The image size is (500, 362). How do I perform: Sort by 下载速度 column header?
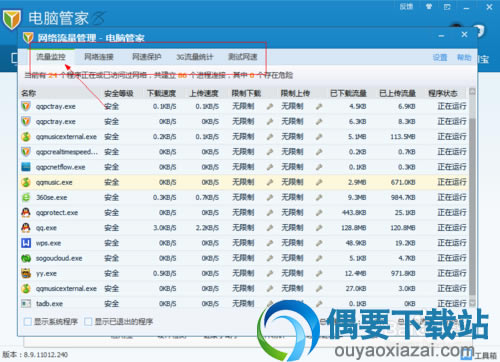click(x=161, y=93)
